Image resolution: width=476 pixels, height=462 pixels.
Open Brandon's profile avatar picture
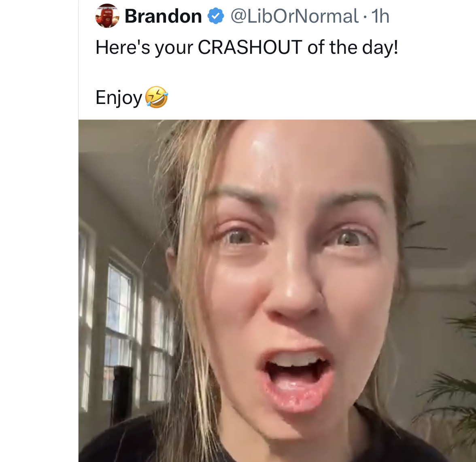pyautogui.click(x=107, y=16)
